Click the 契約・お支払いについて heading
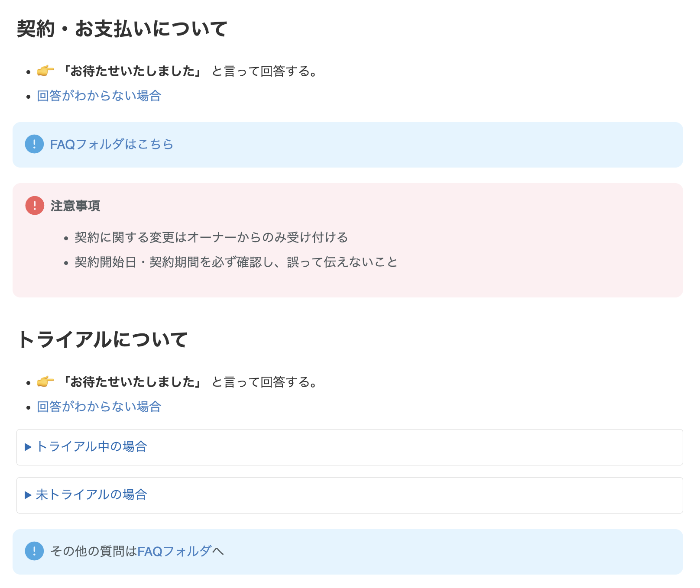 [x=122, y=29]
